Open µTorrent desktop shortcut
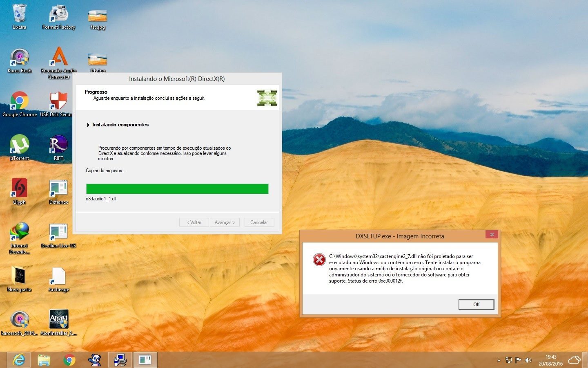The image size is (588, 368). (x=19, y=147)
